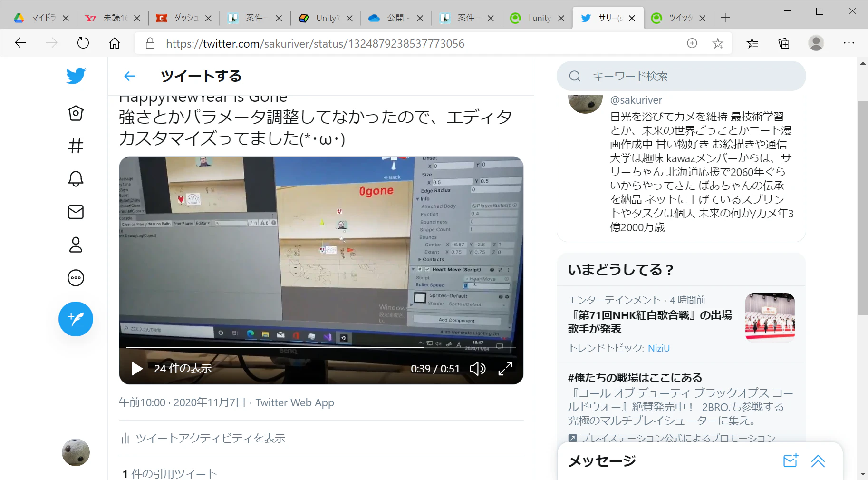Image resolution: width=868 pixels, height=480 pixels.
Task: Switch to the Unity tab
Action: pos(326,18)
